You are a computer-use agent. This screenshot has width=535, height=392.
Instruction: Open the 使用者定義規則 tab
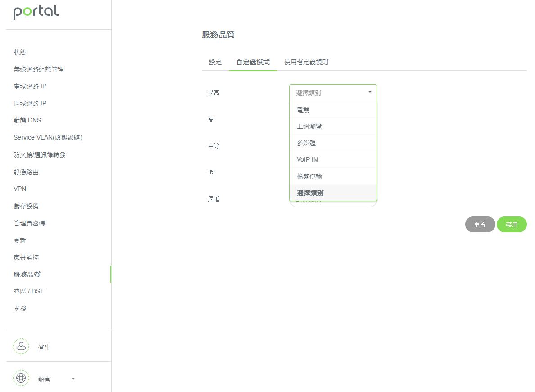306,62
